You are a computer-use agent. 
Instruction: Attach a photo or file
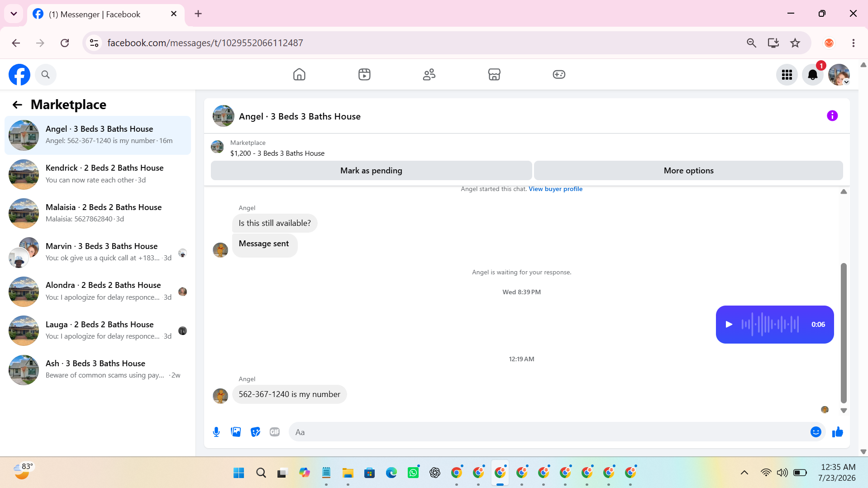[236, 432]
